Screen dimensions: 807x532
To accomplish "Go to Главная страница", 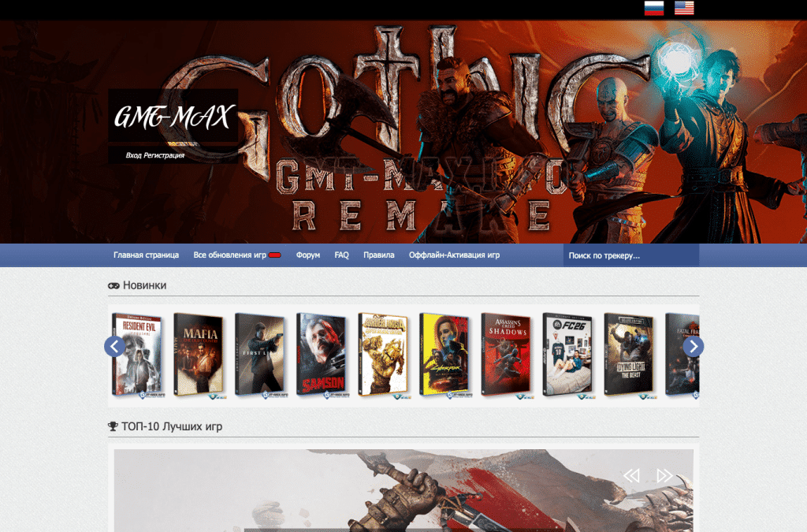I will 146,255.
